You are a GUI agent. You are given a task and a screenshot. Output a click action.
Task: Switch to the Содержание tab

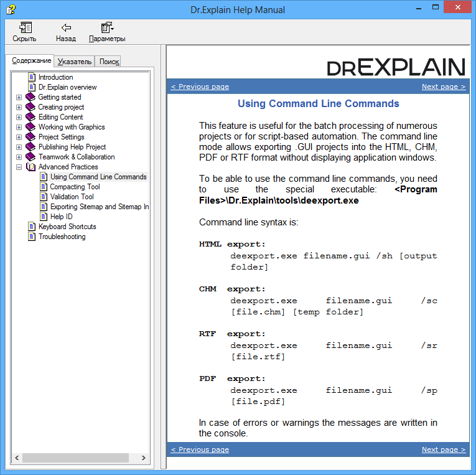coord(31,61)
